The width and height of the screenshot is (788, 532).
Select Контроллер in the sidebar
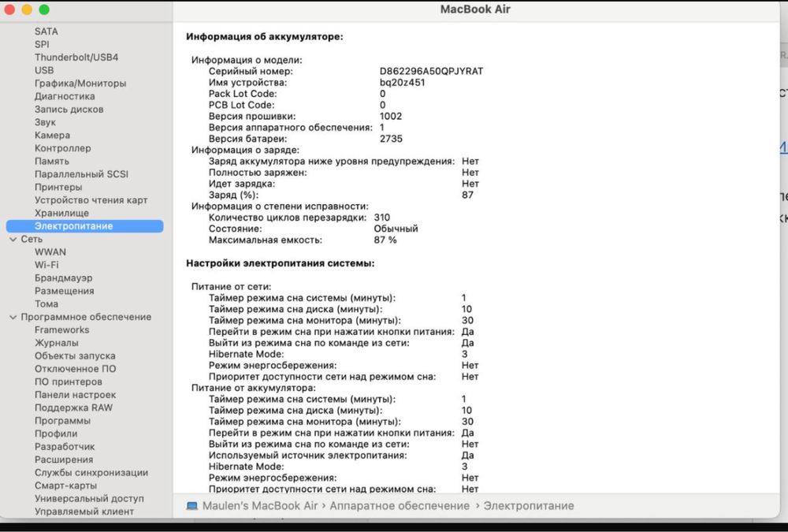(63, 148)
